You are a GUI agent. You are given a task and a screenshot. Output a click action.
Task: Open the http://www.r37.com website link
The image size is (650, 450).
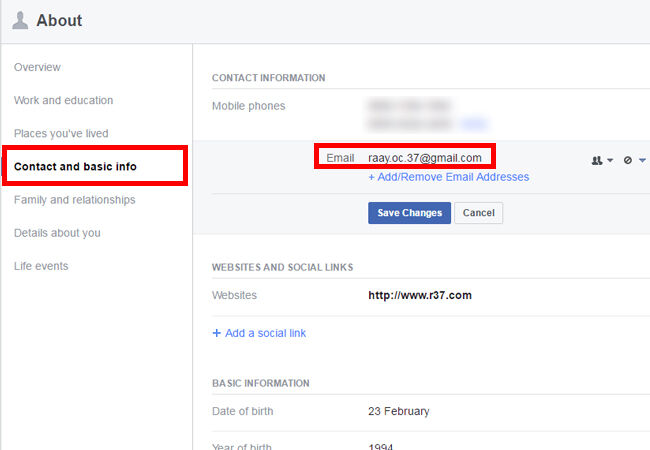[420, 295]
